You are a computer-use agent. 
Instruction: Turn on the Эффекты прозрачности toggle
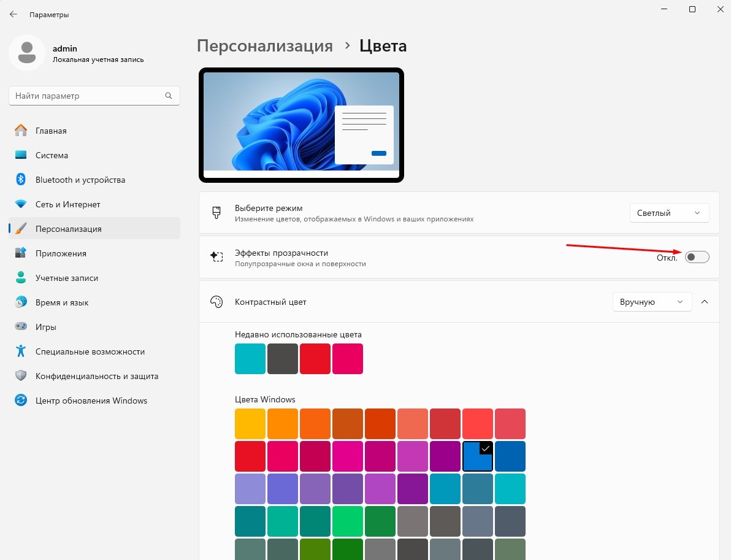(697, 257)
